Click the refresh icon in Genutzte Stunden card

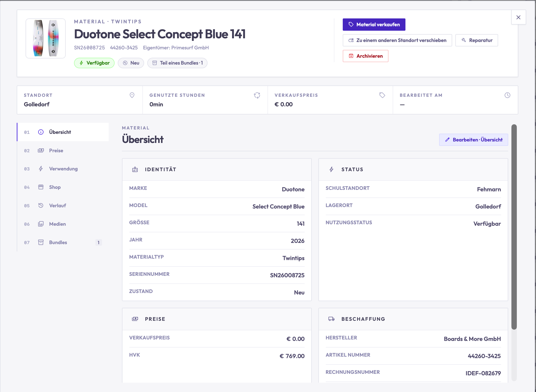pyautogui.click(x=257, y=95)
